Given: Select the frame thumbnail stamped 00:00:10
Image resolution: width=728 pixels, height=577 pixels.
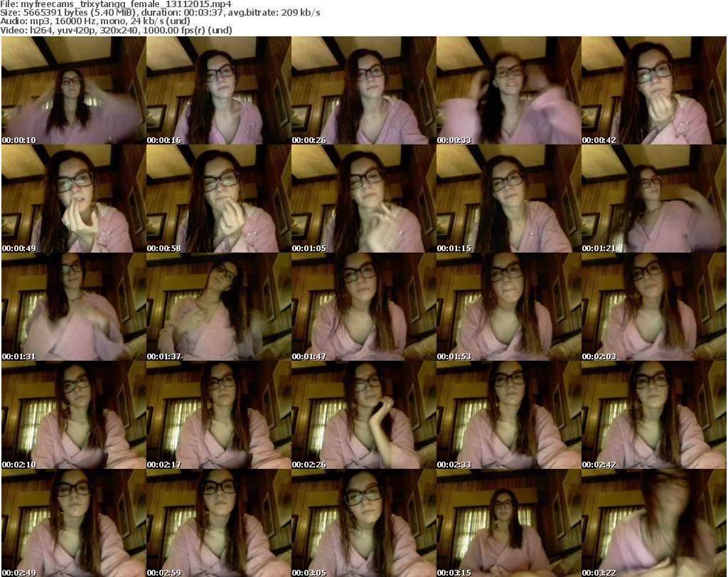Looking at the screenshot, I should pyautogui.click(x=74, y=90).
